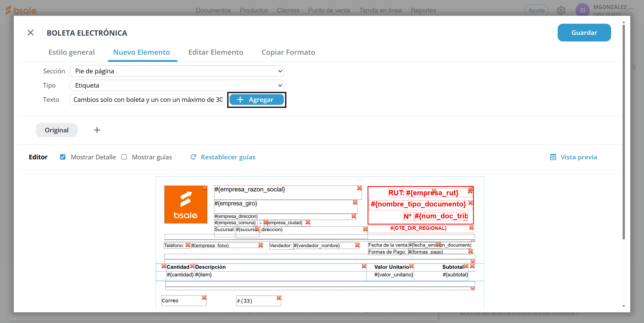This screenshot has width=644, height=323.
Task: Uncheck the Mostrar Detalle checkbox
Action: 63,157
